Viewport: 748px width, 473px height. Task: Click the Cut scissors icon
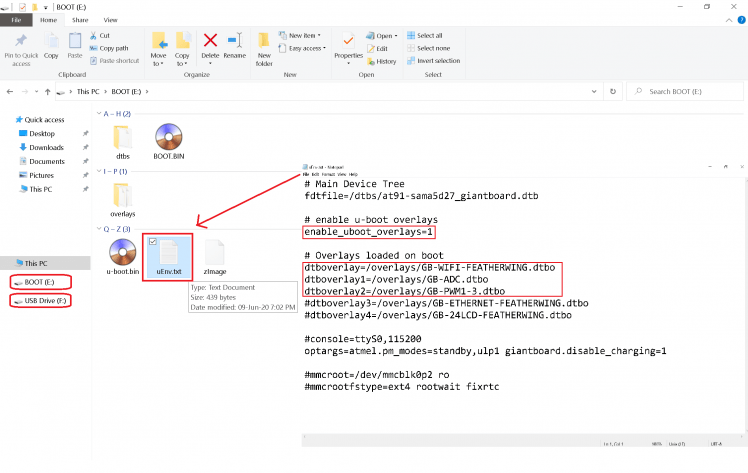(x=94, y=35)
